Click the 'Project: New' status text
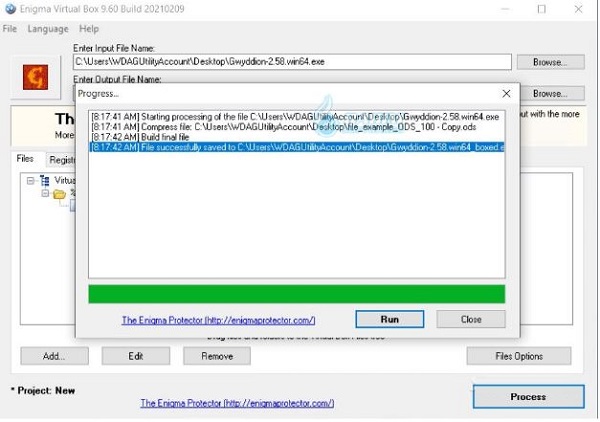This screenshot has height=422, width=600. tap(43, 391)
